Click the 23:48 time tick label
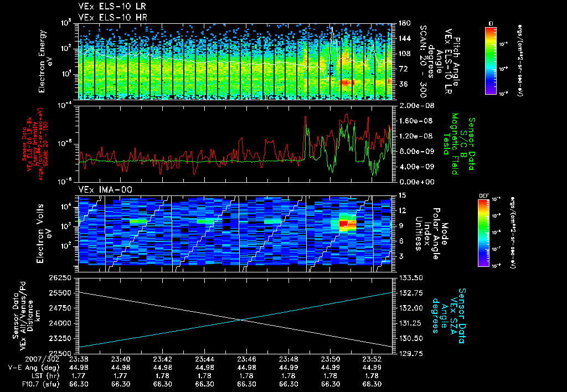Viewport: 567px width, 392px height. pyautogui.click(x=288, y=359)
